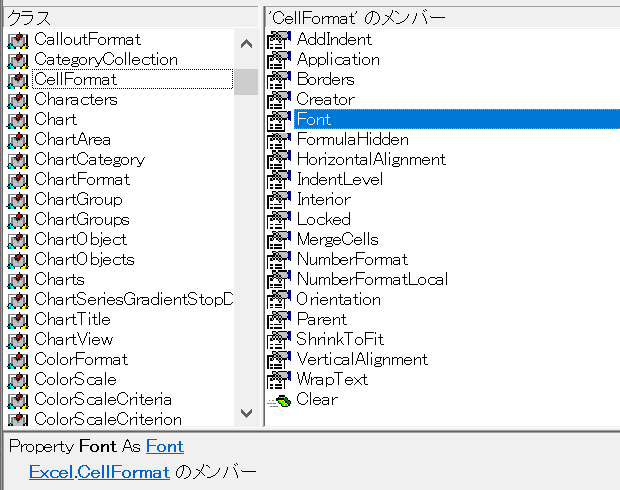Click the property icon beside Borders
The width and height of the screenshot is (620, 490).
click(279, 79)
